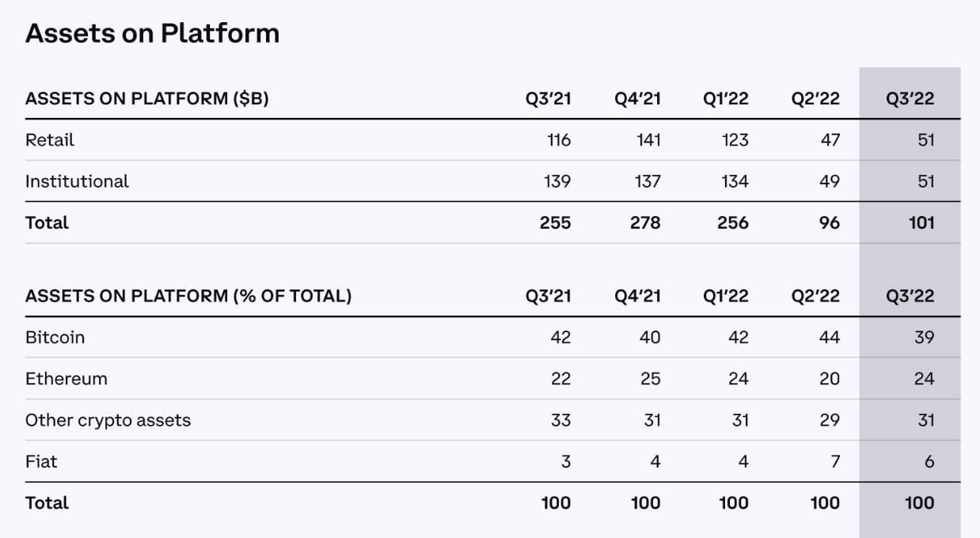Click Other crypto assets row label
This screenshot has width=980, height=538.
coord(108,420)
